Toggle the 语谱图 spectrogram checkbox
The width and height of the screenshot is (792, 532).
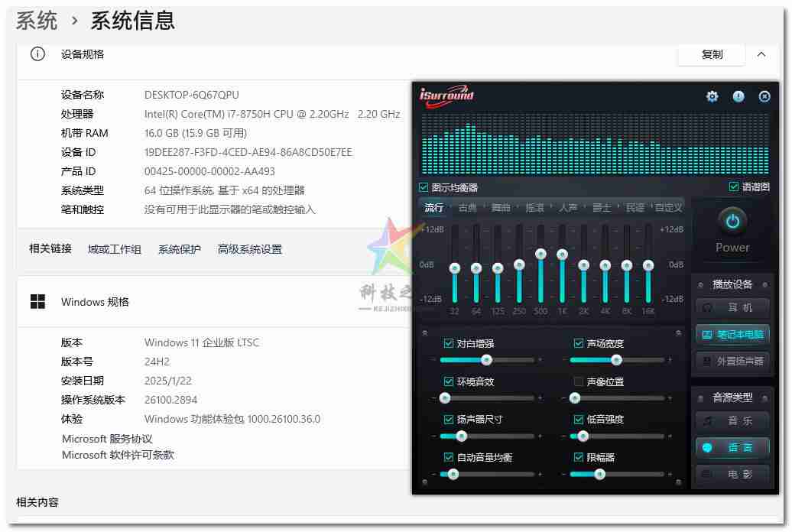point(732,187)
